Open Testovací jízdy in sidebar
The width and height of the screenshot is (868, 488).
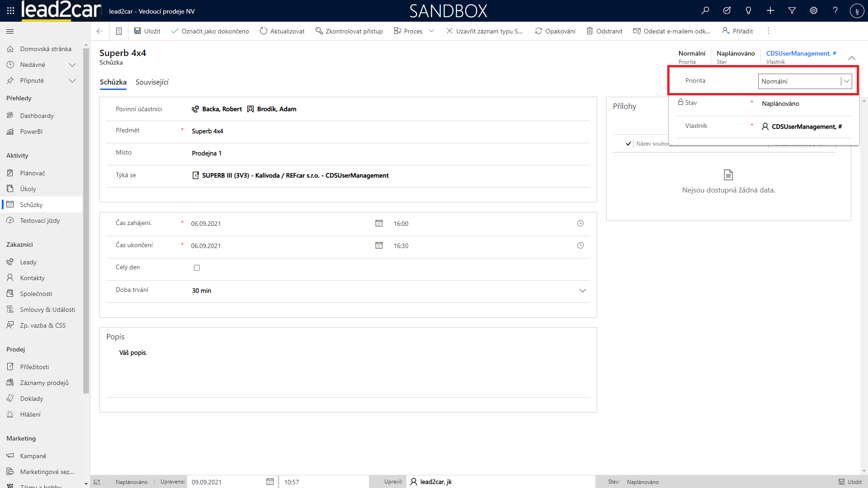pos(40,221)
